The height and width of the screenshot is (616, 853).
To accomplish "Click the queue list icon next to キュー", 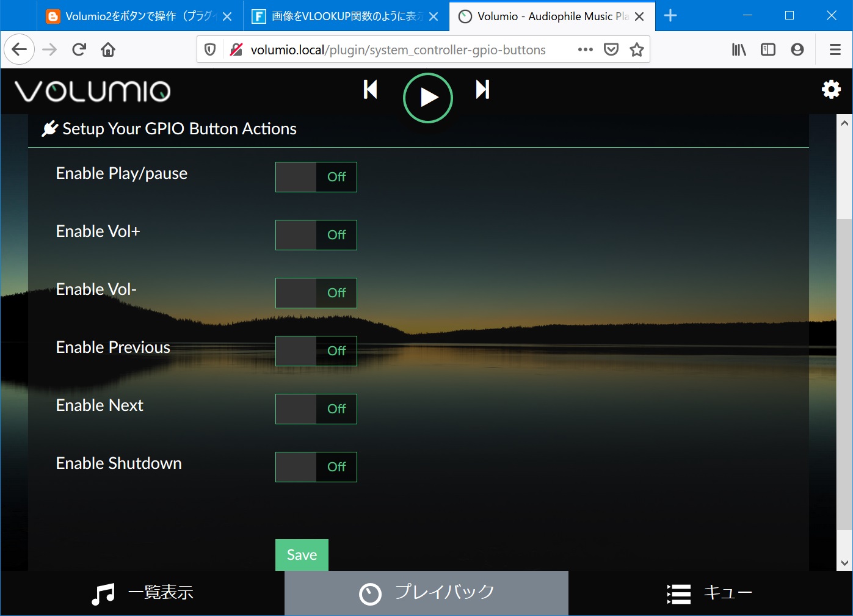I will (x=678, y=592).
